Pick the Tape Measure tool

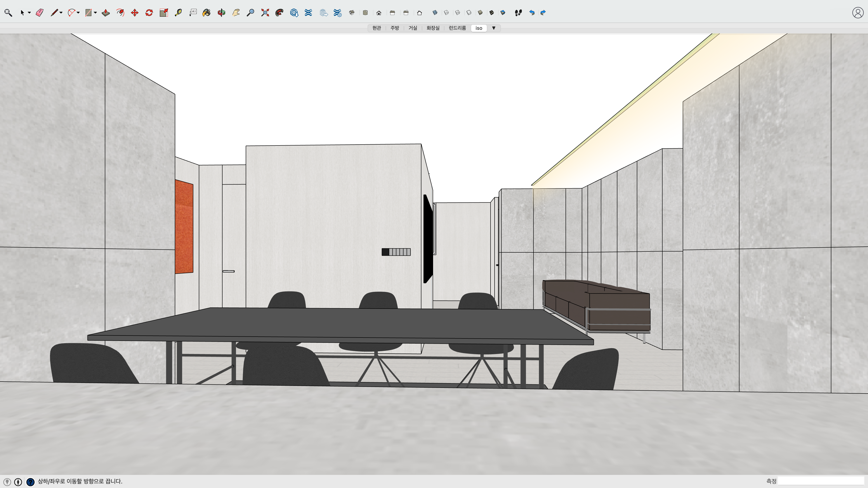coord(178,13)
